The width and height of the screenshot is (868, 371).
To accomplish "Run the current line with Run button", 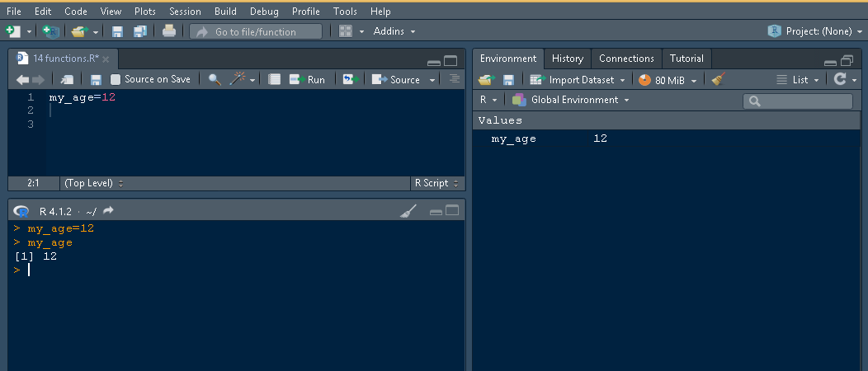I will pyautogui.click(x=307, y=80).
